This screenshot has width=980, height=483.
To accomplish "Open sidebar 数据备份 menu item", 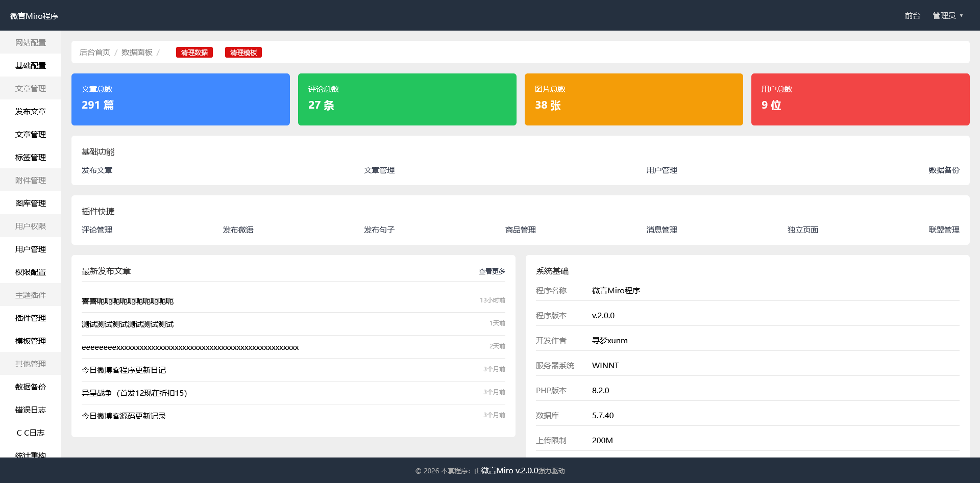I will click(31, 387).
